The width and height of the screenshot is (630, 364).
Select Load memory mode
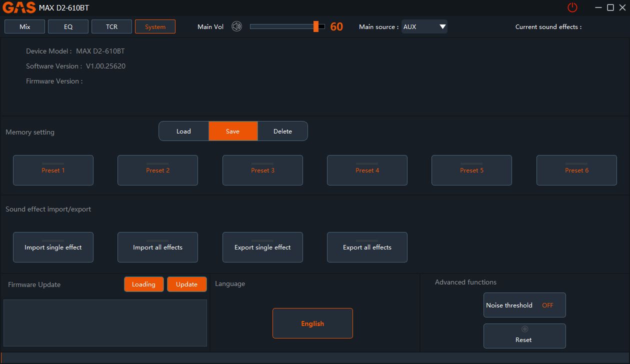point(183,131)
